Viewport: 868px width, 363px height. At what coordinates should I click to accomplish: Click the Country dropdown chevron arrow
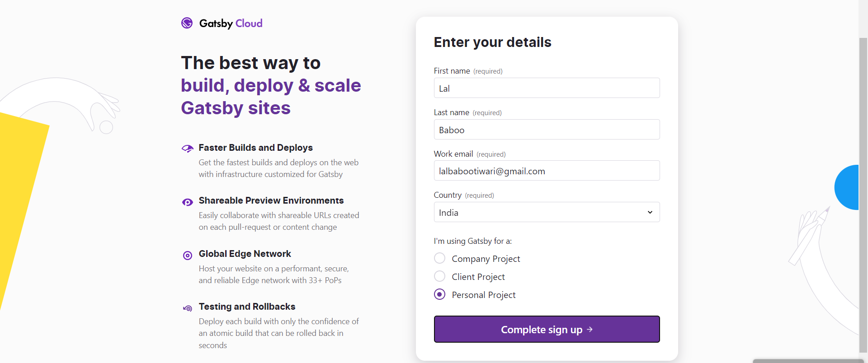coord(650,212)
